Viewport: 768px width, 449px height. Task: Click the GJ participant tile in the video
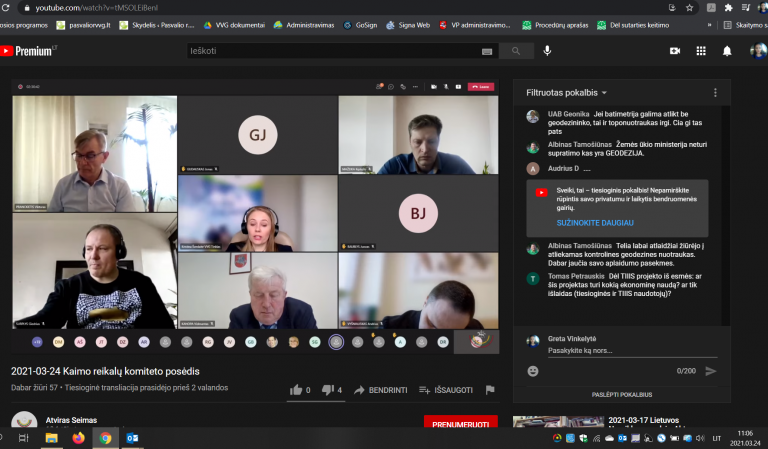pos(258,135)
